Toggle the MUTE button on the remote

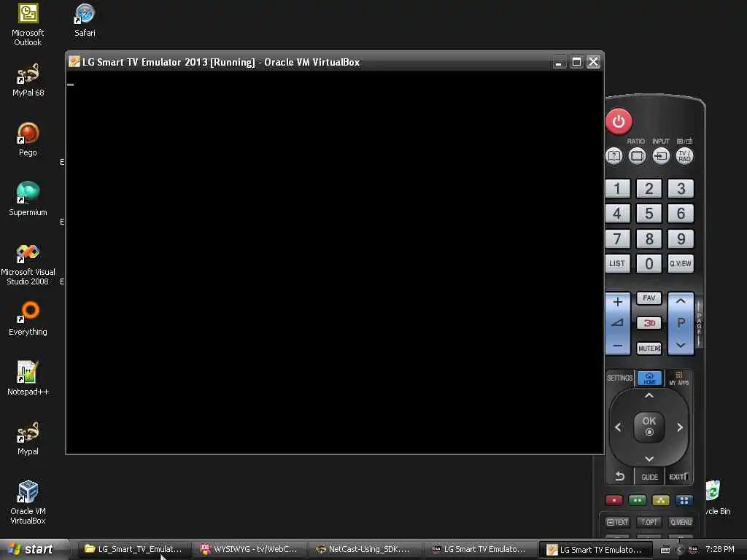point(649,348)
